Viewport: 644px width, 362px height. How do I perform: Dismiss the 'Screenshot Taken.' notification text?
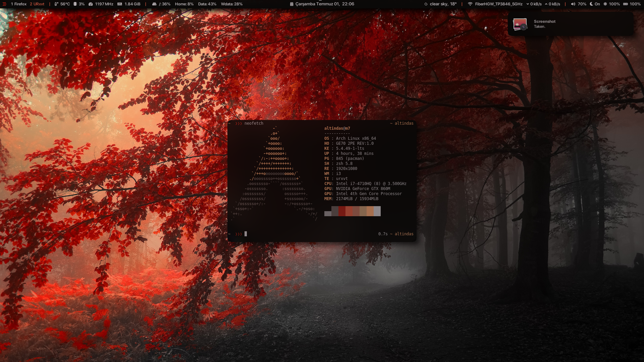click(x=544, y=24)
